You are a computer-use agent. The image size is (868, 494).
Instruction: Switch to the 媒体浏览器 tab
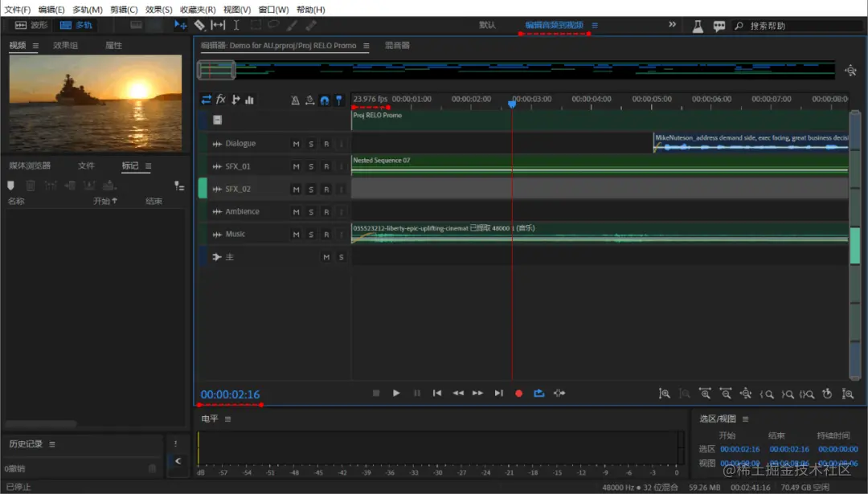30,166
